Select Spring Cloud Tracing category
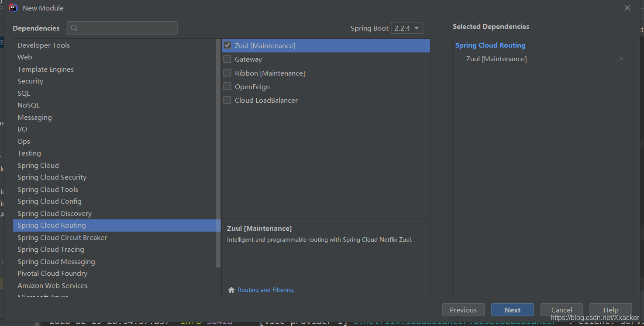The height and width of the screenshot is (326, 644). click(114, 250)
